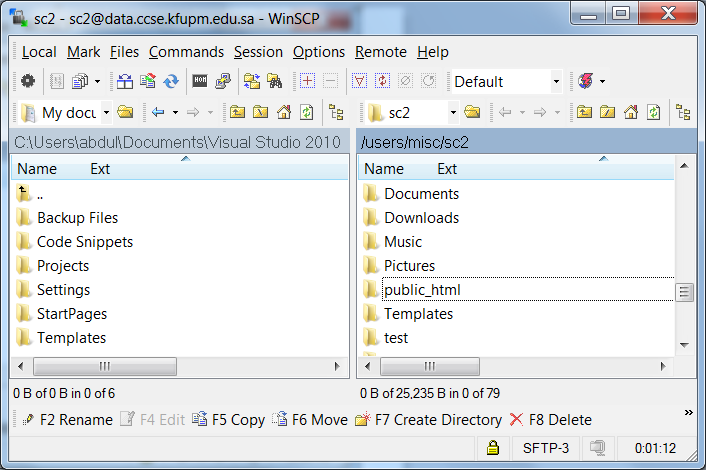
Task: Click the New session icon
Action: pos(586,81)
